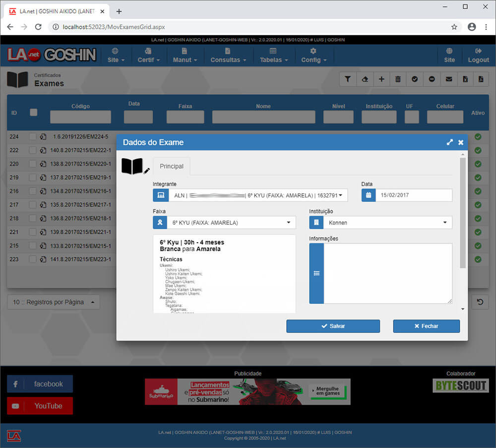
Task: Click the plus icon to add exam
Action: [381, 79]
